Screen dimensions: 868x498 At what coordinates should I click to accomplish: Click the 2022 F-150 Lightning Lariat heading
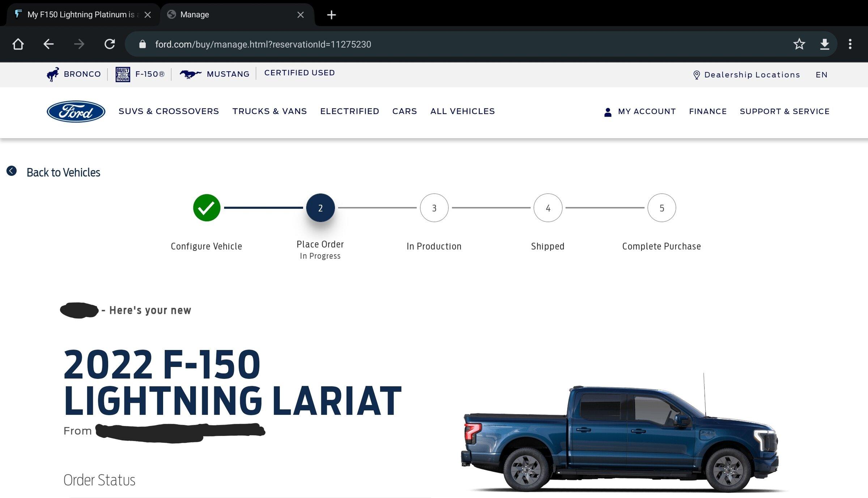(x=232, y=382)
